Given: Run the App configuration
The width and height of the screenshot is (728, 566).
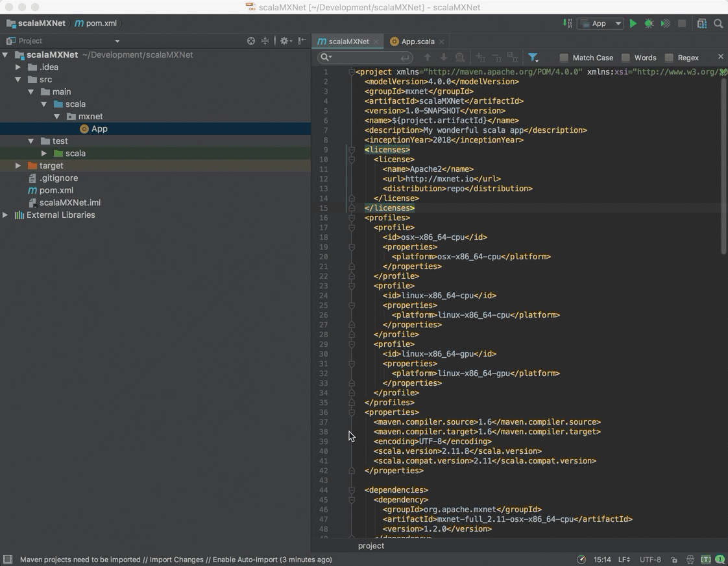Looking at the screenshot, I should coord(633,23).
